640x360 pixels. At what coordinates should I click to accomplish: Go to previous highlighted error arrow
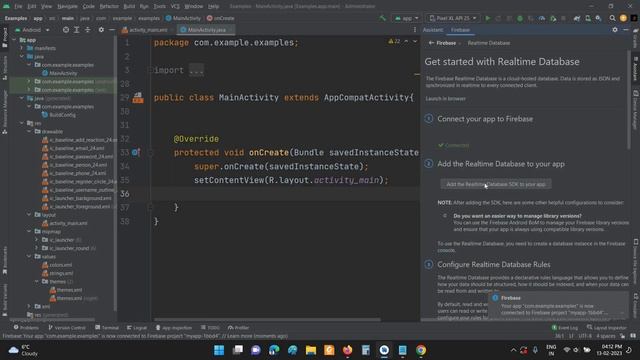coord(406,42)
